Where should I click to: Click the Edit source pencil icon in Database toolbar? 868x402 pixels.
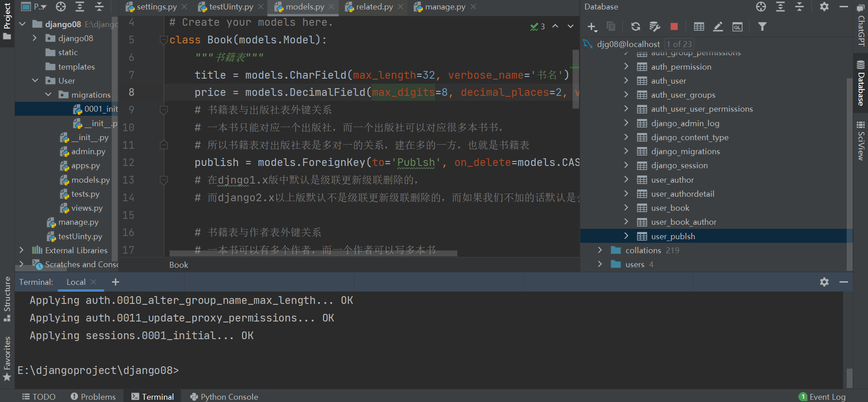tap(718, 27)
